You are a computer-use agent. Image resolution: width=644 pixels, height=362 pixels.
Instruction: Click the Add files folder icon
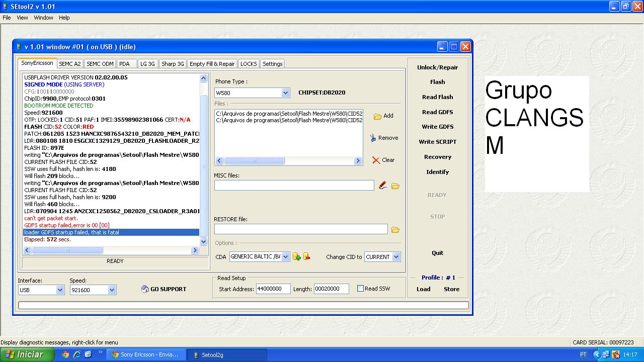tap(377, 116)
